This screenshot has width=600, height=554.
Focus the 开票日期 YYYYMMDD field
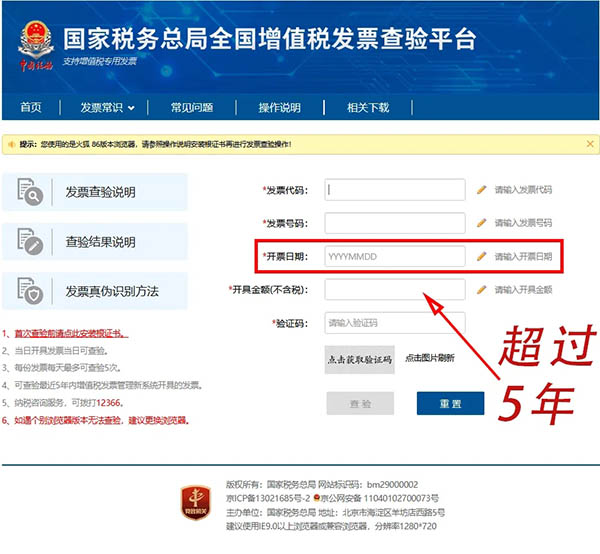[x=395, y=256]
